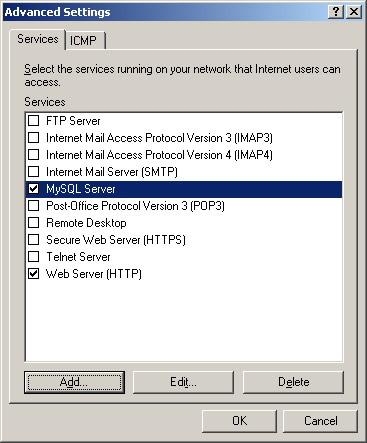Enable the POP3 service checkbox
367x443 pixels.
(x=33, y=206)
